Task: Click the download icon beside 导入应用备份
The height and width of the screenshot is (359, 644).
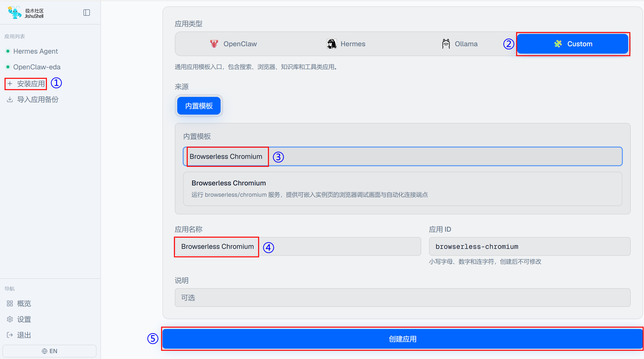Action: [x=10, y=99]
